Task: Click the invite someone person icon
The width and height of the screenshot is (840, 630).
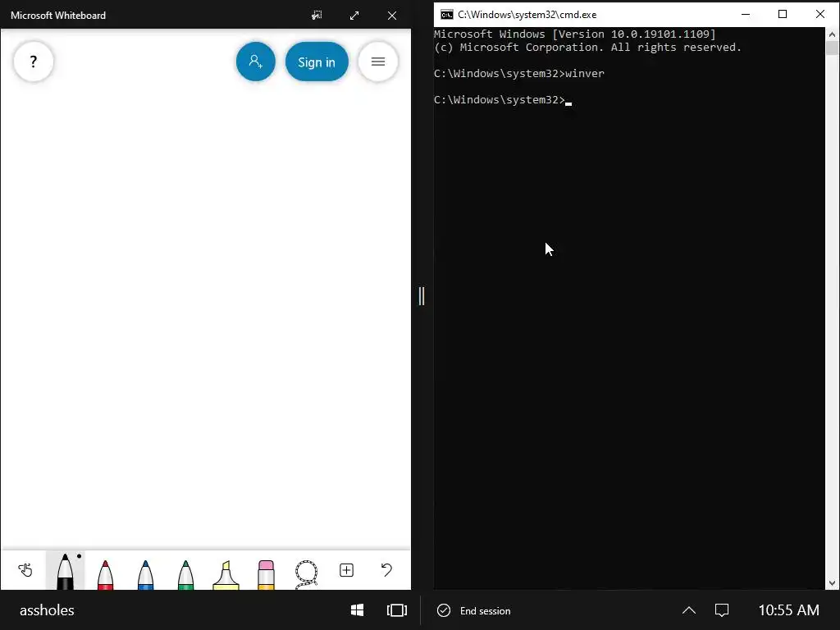Action: point(256,62)
